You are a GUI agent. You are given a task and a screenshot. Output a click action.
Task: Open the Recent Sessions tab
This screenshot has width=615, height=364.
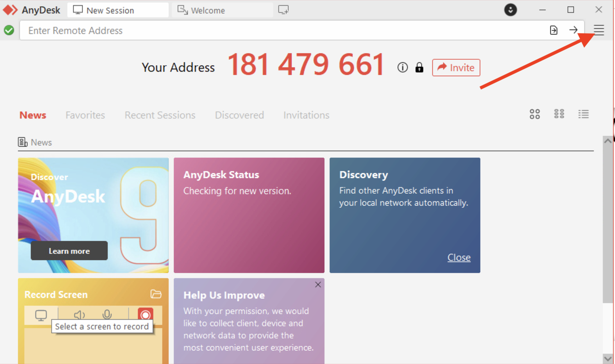point(160,115)
